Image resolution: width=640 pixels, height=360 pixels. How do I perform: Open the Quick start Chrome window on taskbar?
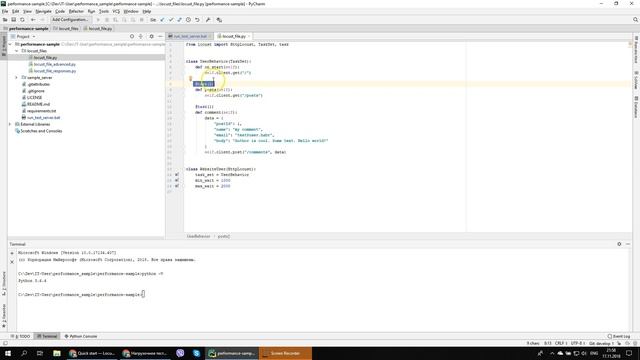coord(93,353)
